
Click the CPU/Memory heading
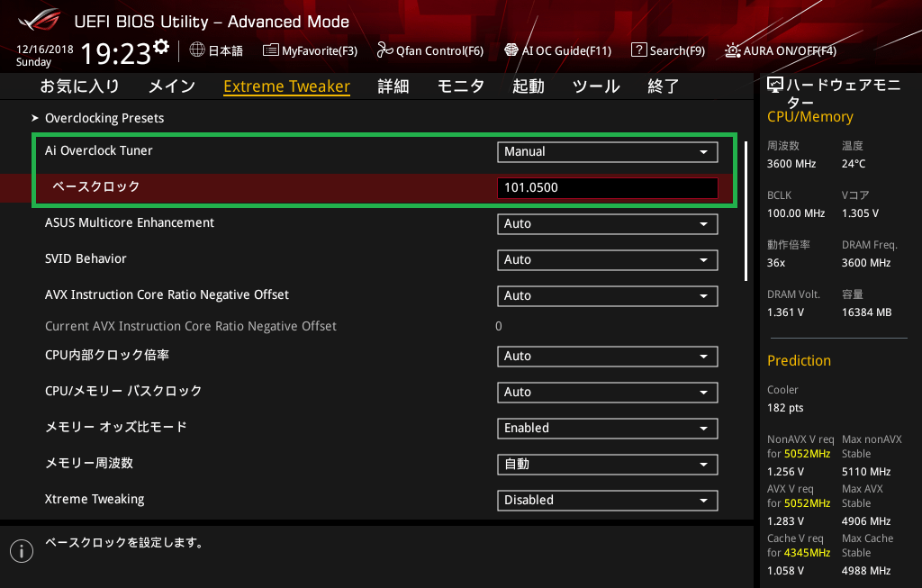(x=809, y=117)
